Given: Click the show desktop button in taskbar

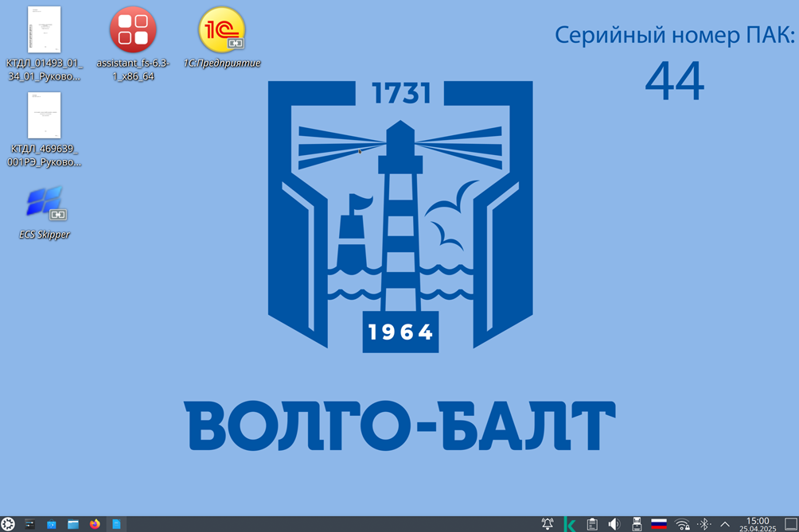Looking at the screenshot, I should pos(791,524).
